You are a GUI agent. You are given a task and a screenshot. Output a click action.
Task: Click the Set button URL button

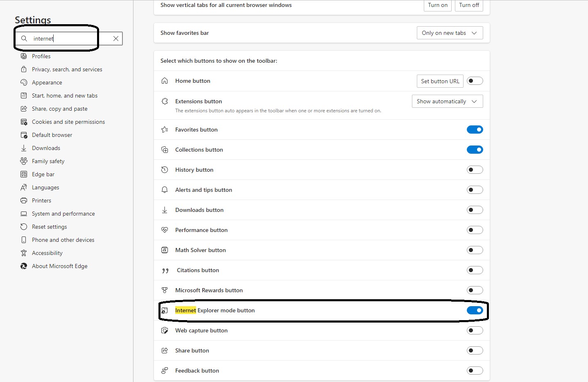click(440, 81)
